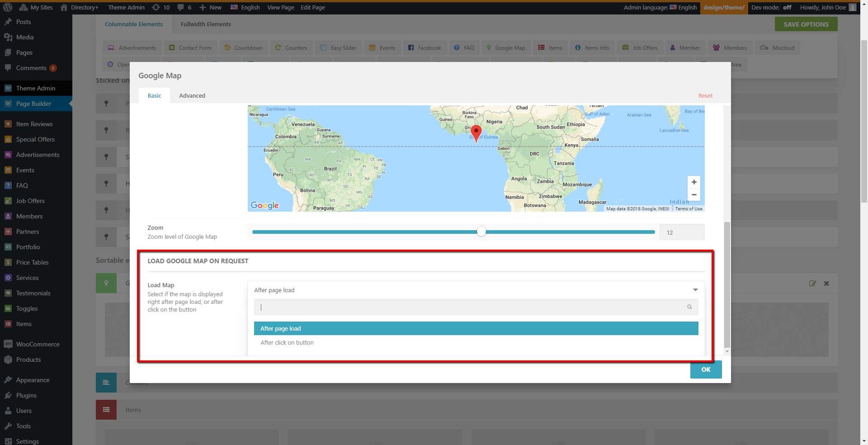
Task: Choose the 'After click on button' option
Action: click(x=476, y=342)
